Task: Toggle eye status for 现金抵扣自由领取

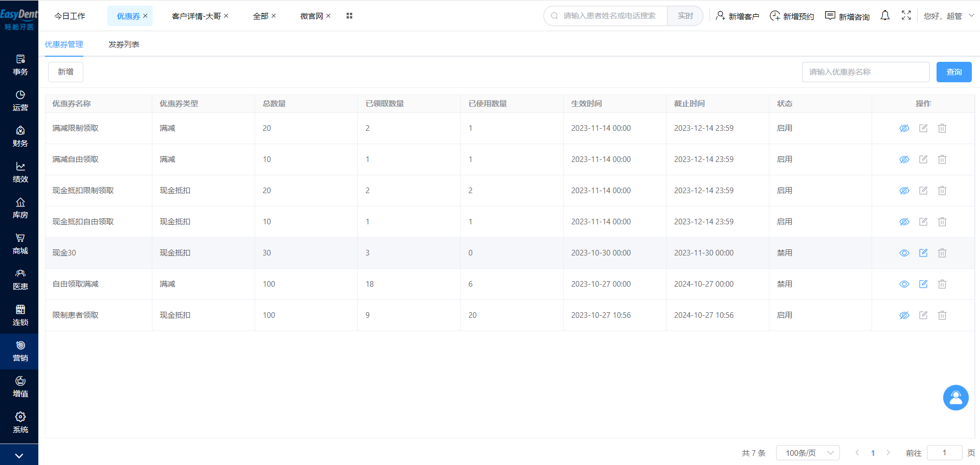Action: [904, 222]
